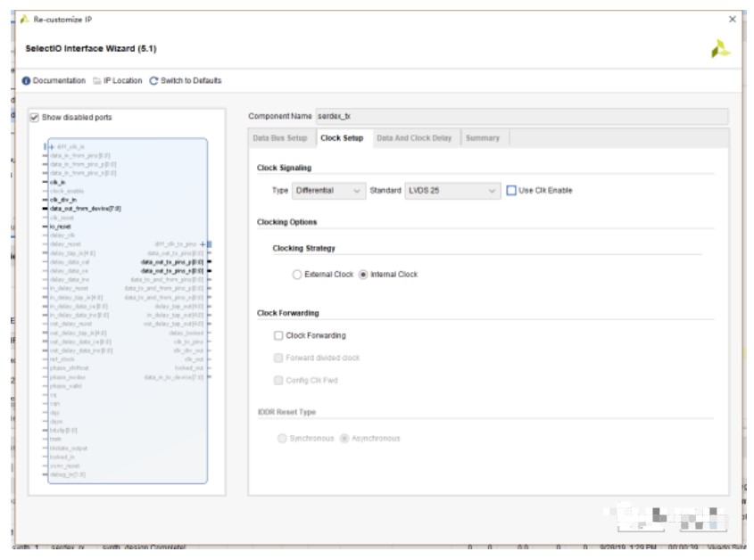Image resolution: width=754 pixels, height=560 pixels.
Task: Click the Vivado logo in title bar
Action: (24, 20)
